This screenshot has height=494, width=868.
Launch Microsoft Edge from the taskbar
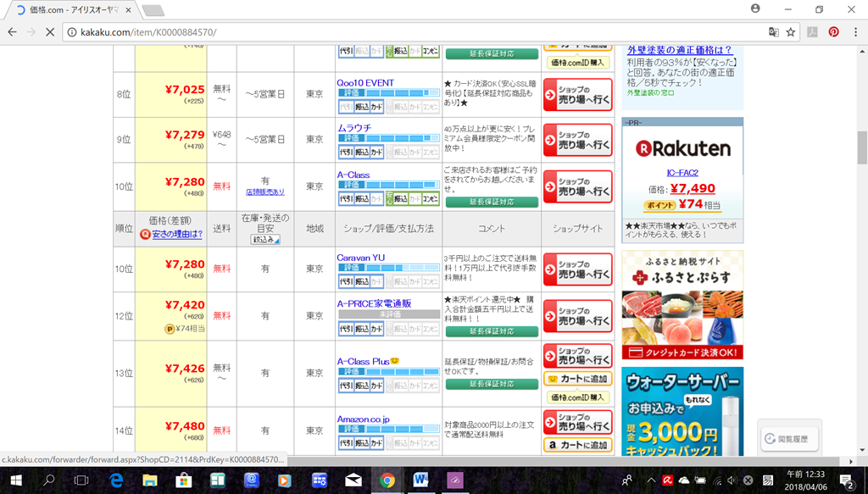point(116,480)
